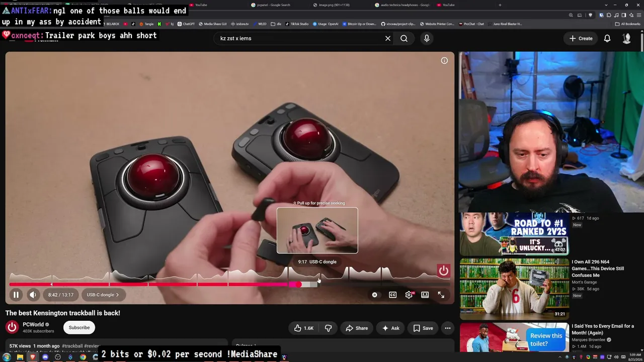Open the PCWorld channel avatar
The width and height of the screenshot is (644, 362).
click(12, 327)
